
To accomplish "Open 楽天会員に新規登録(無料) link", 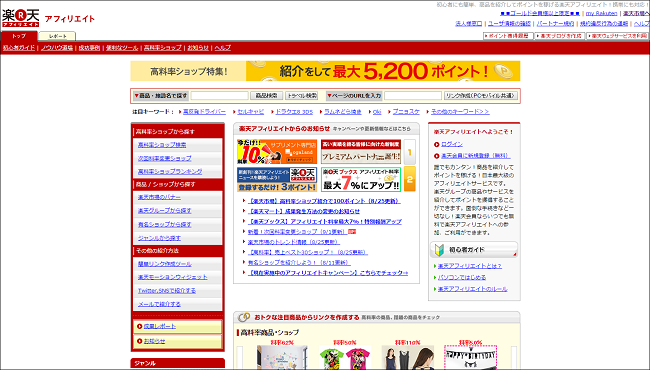I will click(x=475, y=156).
